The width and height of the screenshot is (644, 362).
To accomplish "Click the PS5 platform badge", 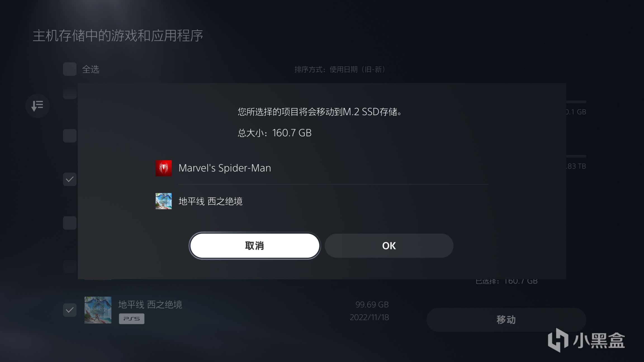I will [x=132, y=319].
